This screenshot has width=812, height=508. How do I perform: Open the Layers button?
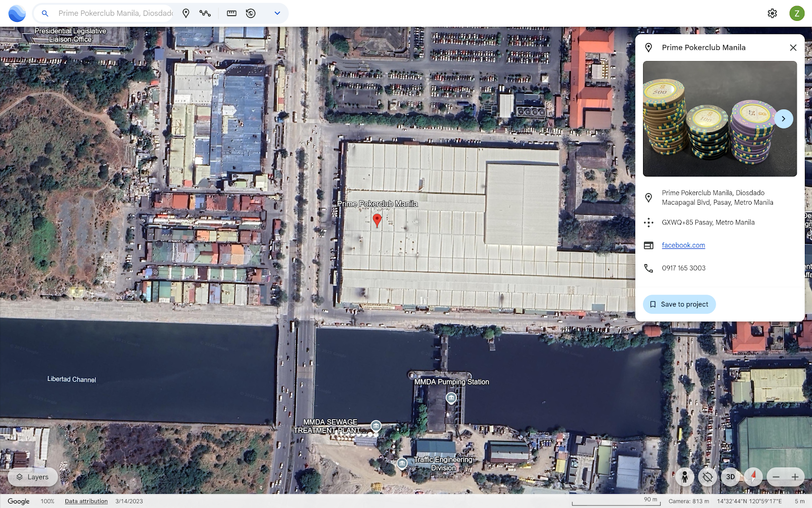pos(32,477)
